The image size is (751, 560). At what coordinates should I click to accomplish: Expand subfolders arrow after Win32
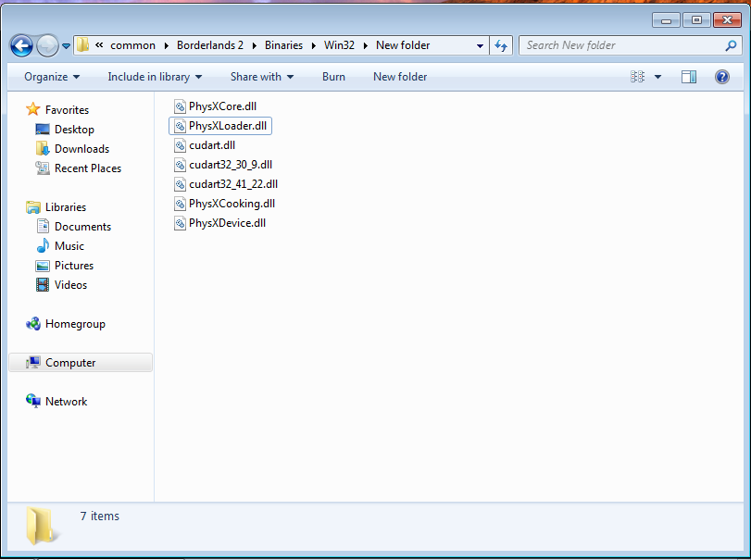(x=366, y=45)
